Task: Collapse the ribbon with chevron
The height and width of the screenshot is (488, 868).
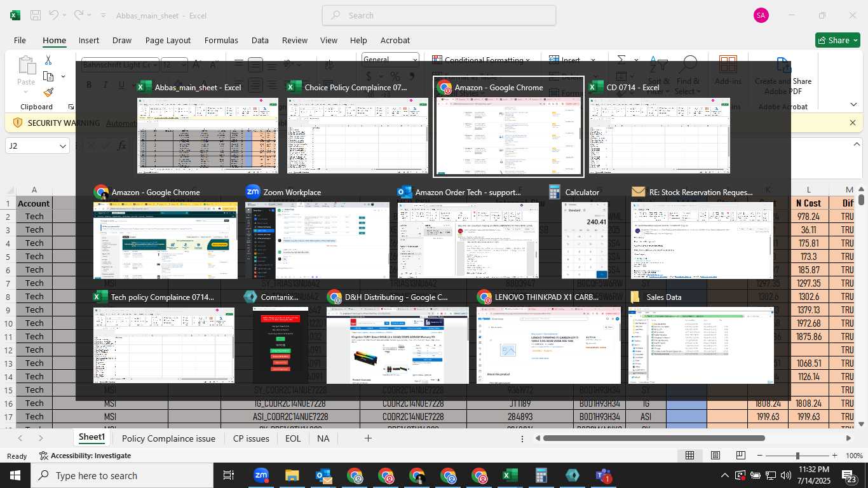Action: pyautogui.click(x=853, y=104)
